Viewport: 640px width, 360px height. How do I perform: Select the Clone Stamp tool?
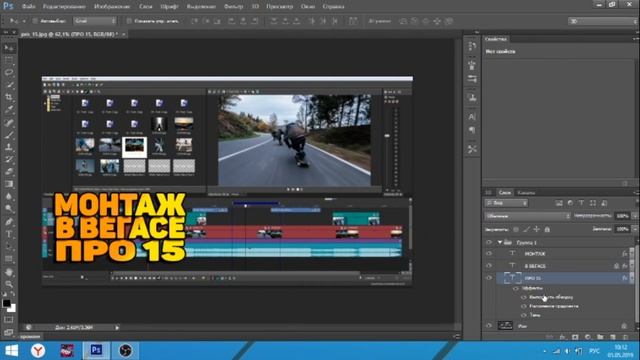pos(9,147)
